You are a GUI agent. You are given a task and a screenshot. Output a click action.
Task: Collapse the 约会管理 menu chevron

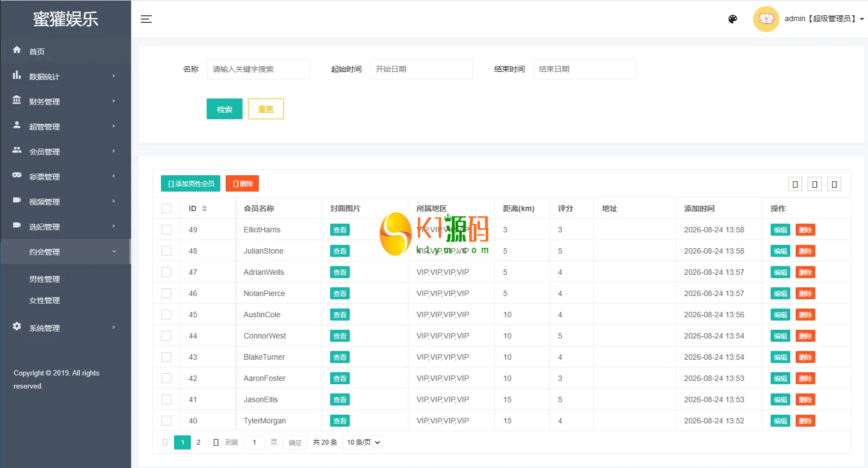coord(114,251)
